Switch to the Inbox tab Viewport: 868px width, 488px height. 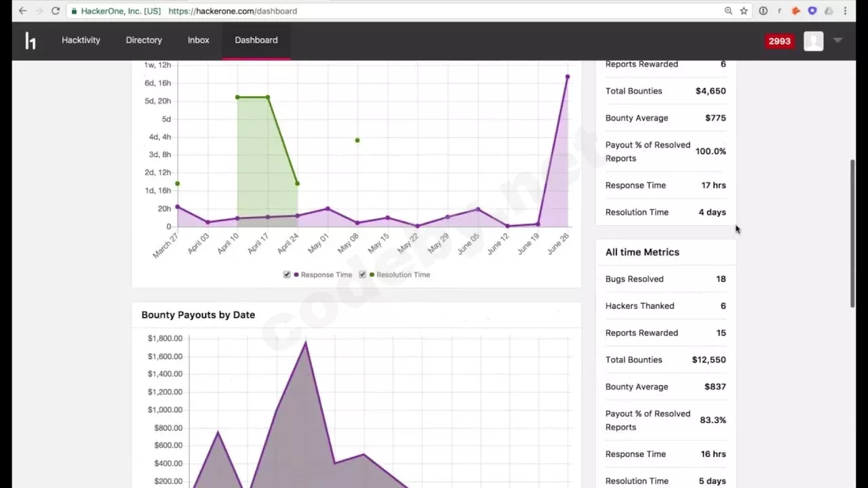pyautogui.click(x=198, y=40)
